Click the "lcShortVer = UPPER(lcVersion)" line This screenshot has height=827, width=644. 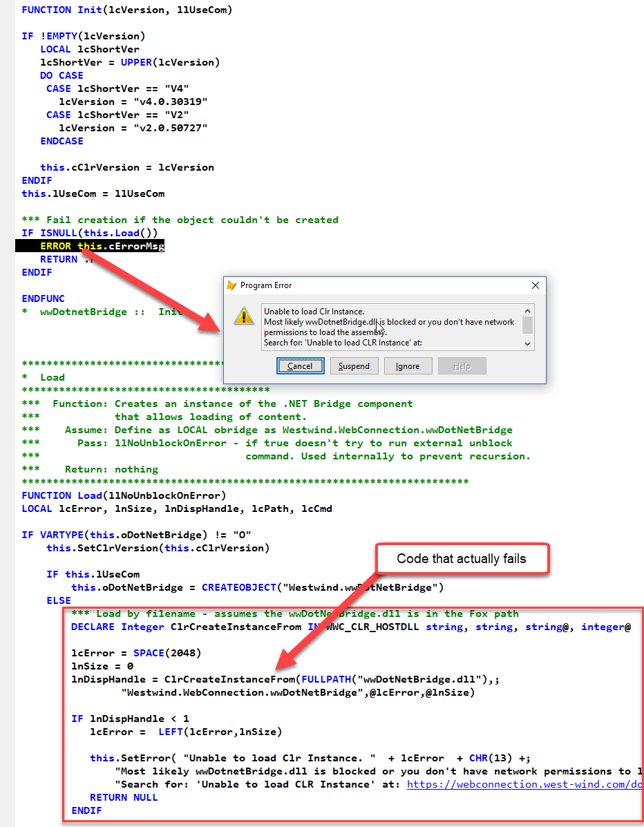(x=130, y=62)
